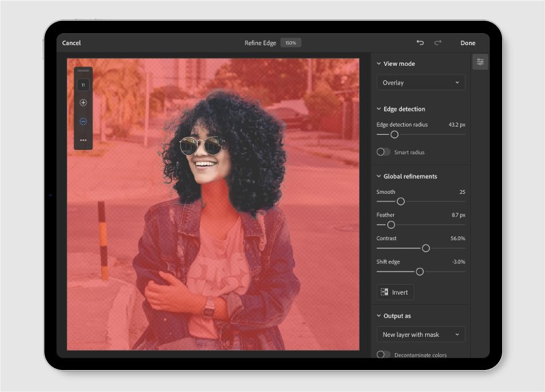Open the brush size field showing 11
Image resolution: width=545 pixels, height=392 pixels.
click(x=82, y=84)
